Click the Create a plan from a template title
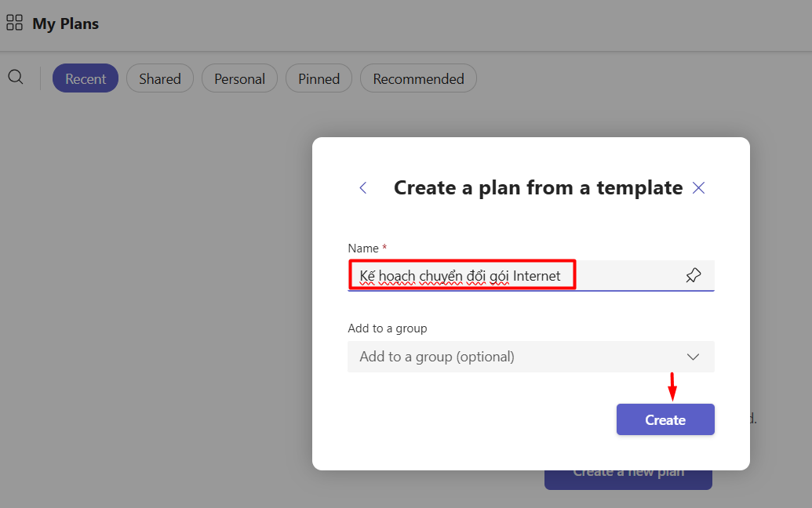Image resolution: width=812 pixels, height=508 pixels. point(537,187)
